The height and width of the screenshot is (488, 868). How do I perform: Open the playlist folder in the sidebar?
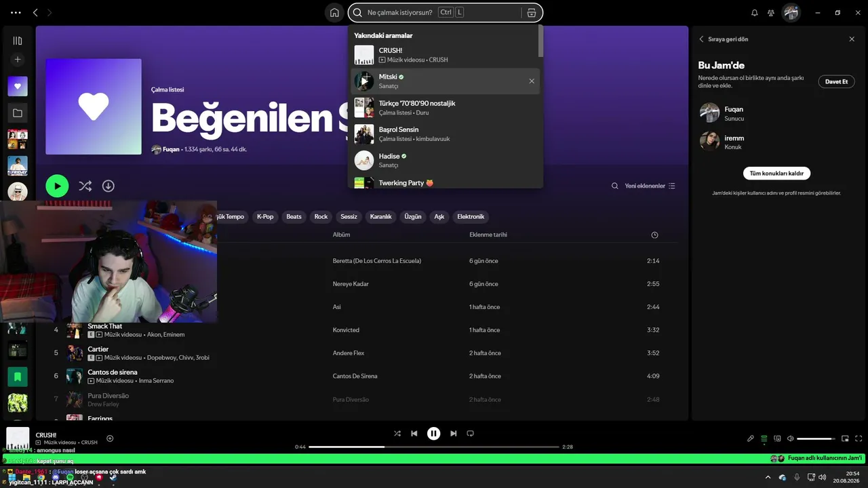coord(18,113)
